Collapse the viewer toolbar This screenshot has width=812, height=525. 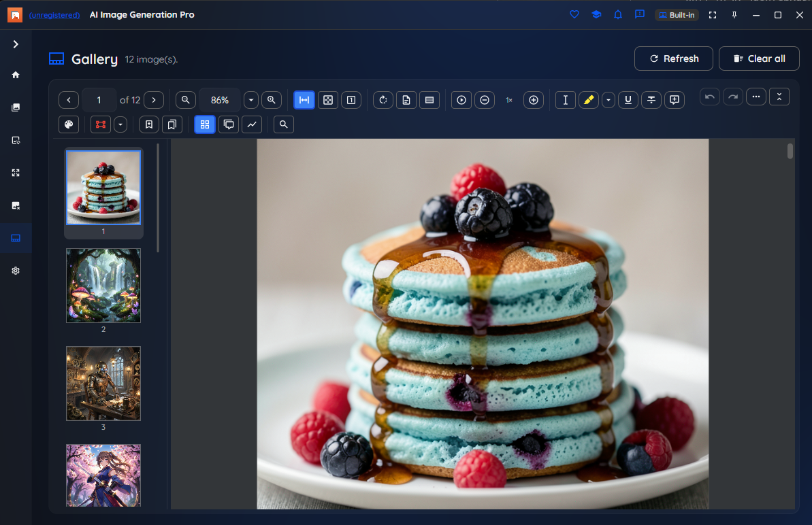(x=779, y=97)
